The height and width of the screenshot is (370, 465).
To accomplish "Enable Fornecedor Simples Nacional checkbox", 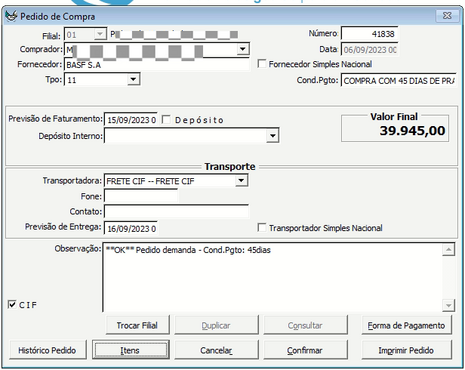I will tap(262, 64).
